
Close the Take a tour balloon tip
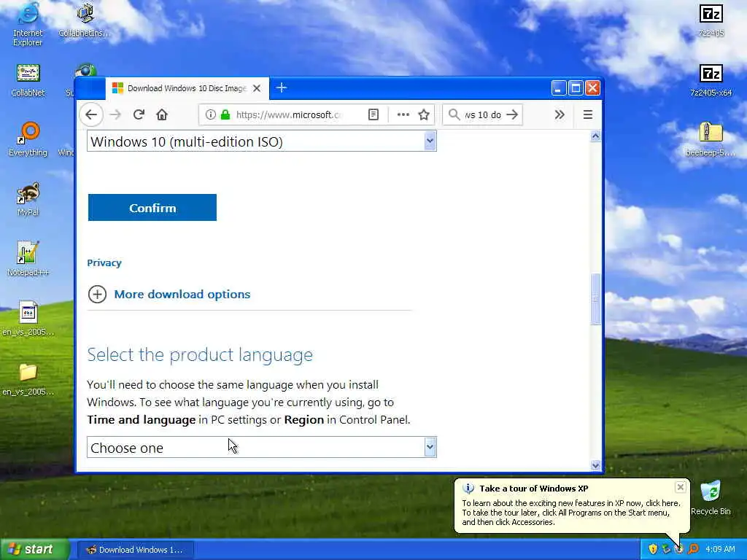tap(681, 486)
